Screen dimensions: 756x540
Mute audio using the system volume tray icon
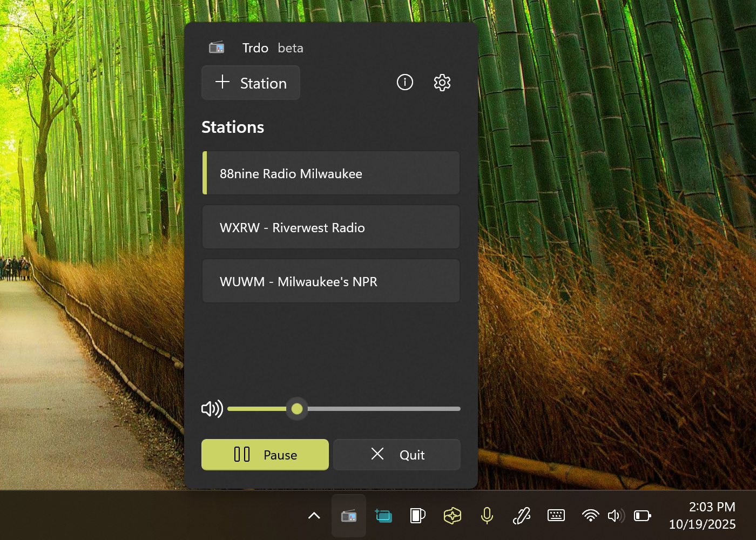tap(616, 516)
